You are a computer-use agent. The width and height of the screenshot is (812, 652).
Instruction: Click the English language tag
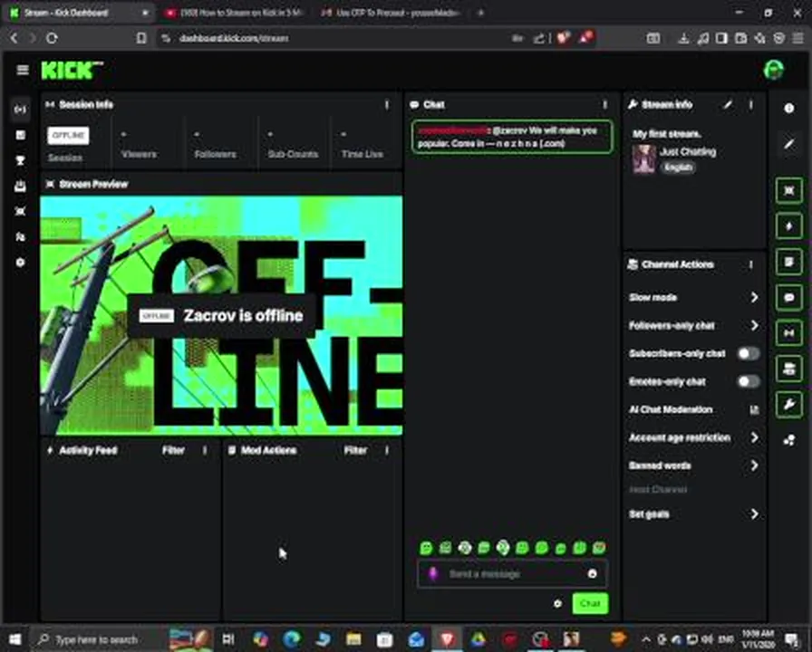point(678,168)
